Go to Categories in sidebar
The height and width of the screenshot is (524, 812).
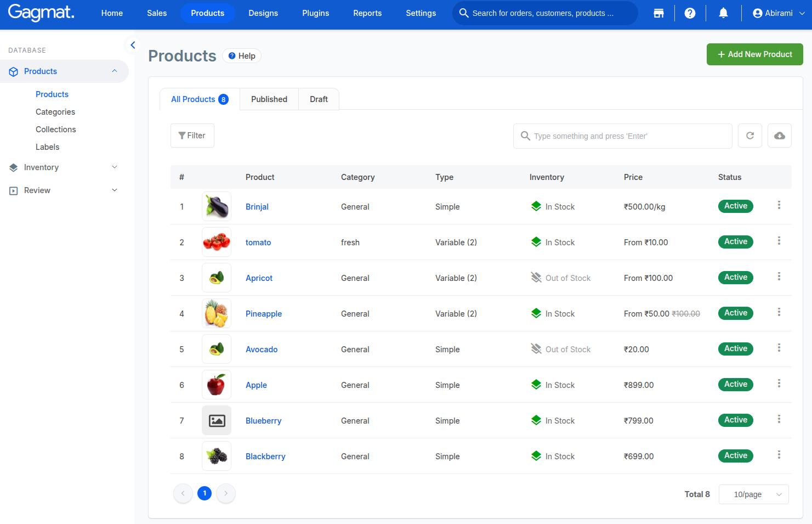click(55, 112)
